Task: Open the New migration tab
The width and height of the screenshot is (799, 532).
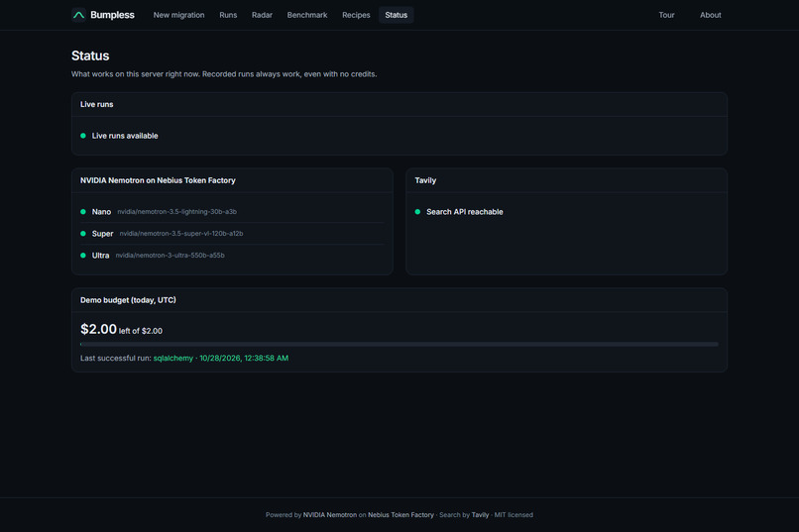Action: pyautogui.click(x=178, y=15)
